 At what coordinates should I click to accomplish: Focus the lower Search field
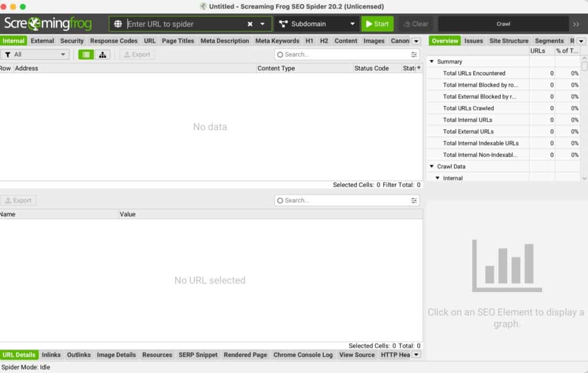tap(347, 201)
